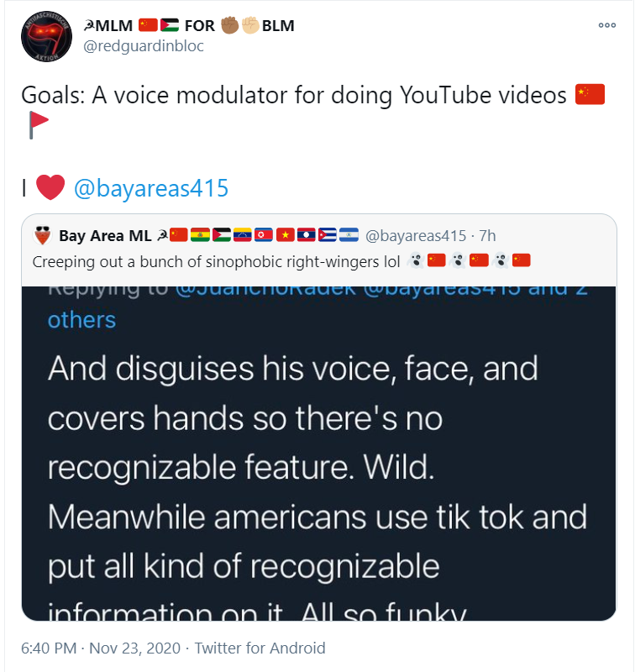Click the 'others' link in the screenshot
Screen dimensions: 635x672
click(81, 320)
